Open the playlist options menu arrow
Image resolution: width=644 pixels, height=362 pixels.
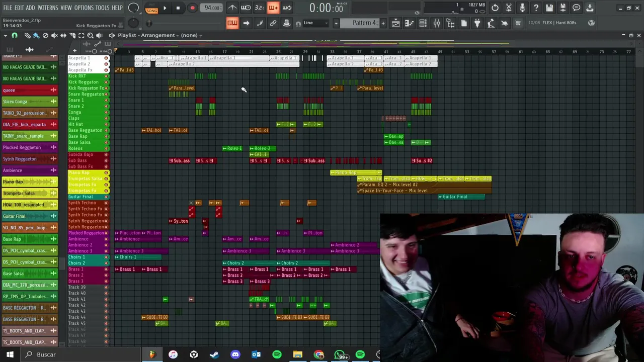coord(6,35)
